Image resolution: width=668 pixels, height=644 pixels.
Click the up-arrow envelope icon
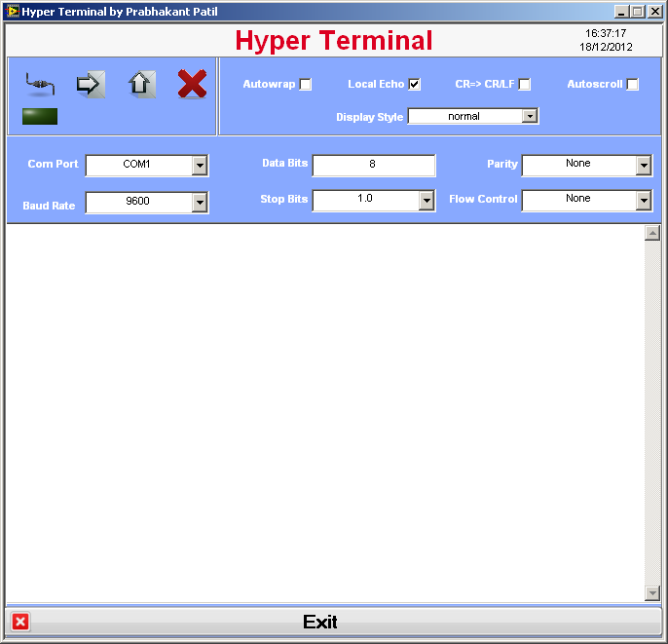[x=142, y=85]
